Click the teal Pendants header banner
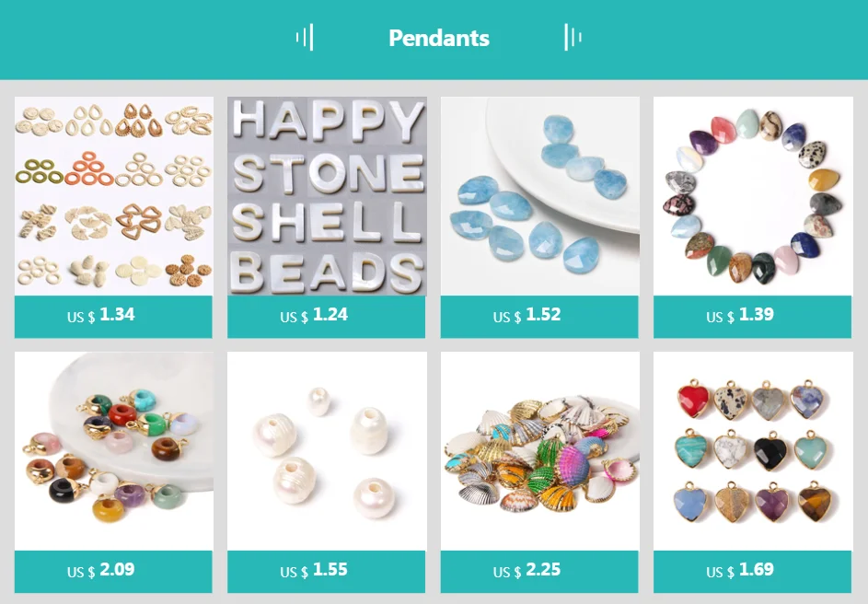The width and height of the screenshot is (868, 604). (x=434, y=40)
